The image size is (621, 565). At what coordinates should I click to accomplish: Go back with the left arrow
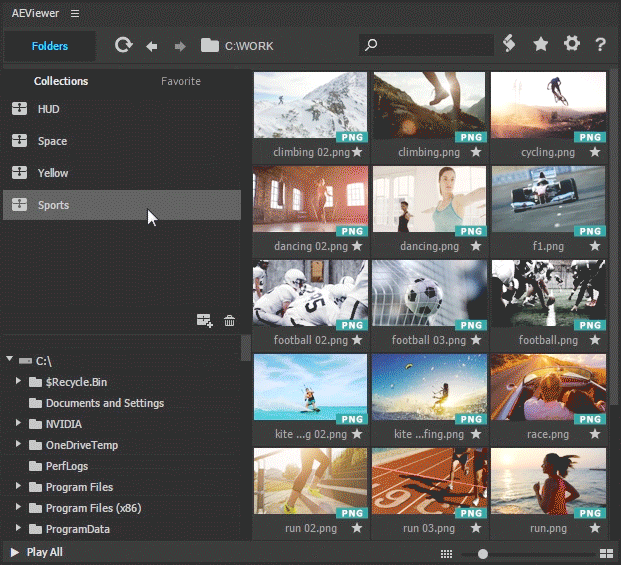152,45
